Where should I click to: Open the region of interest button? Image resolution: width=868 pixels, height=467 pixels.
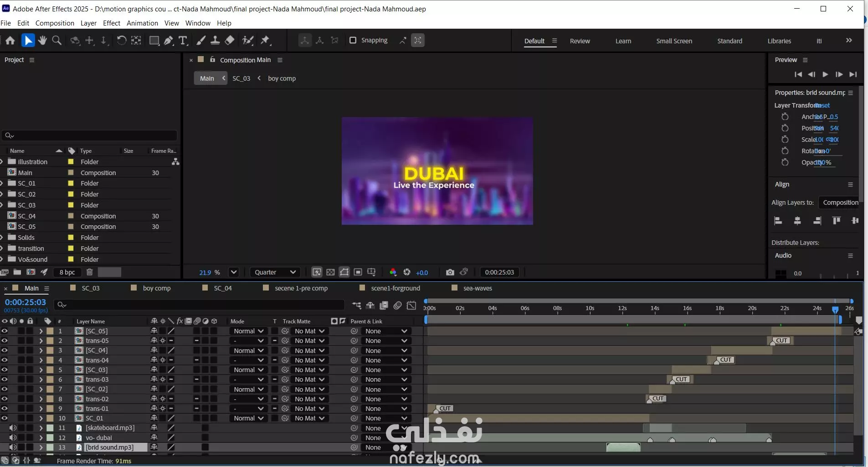[x=358, y=272]
